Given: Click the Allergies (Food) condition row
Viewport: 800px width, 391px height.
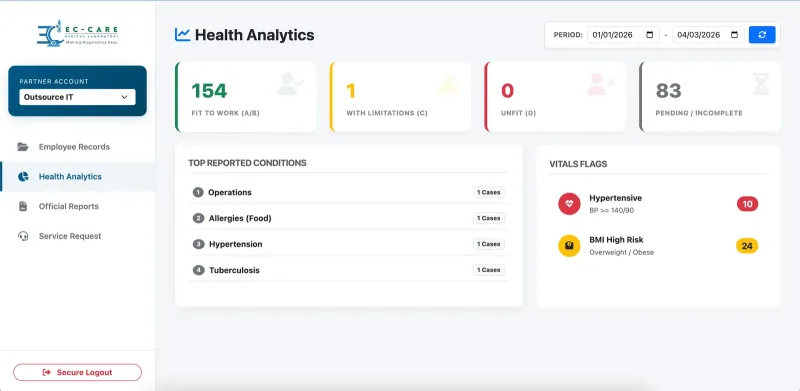Looking at the screenshot, I should tap(348, 218).
